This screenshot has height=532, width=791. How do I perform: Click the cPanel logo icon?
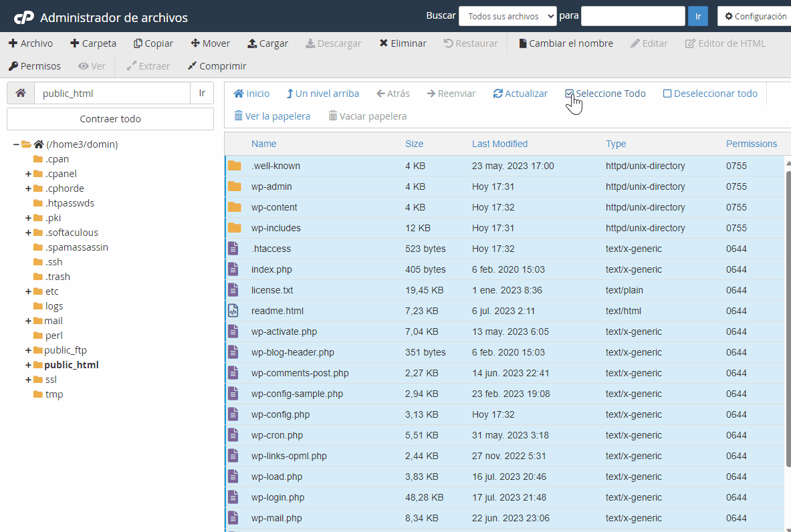pyautogui.click(x=23, y=17)
